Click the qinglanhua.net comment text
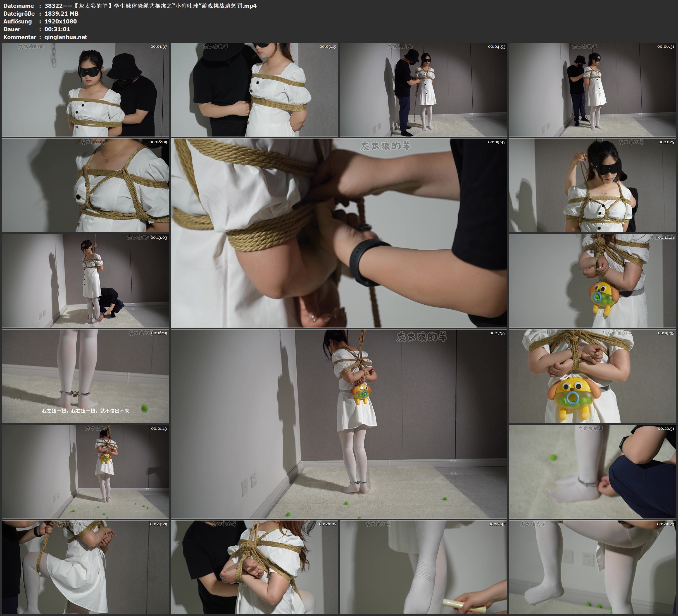Viewport: 678px width, 616px height. coord(66,37)
